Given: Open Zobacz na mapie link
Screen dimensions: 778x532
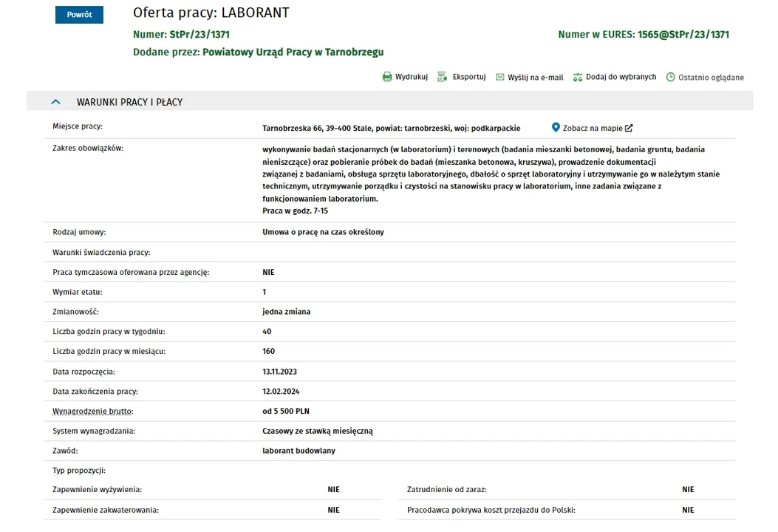Looking at the screenshot, I should 593,128.
